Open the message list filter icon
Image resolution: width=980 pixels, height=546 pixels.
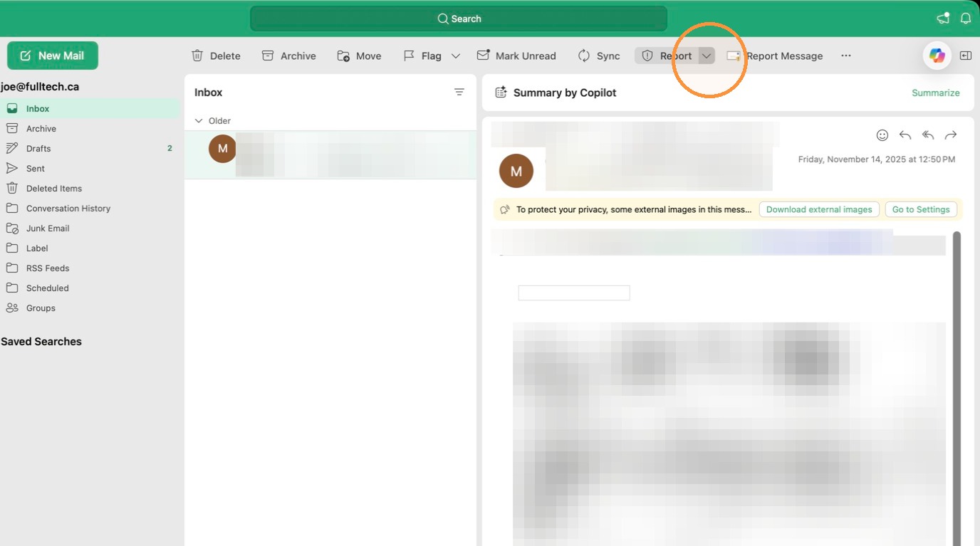[x=459, y=93]
